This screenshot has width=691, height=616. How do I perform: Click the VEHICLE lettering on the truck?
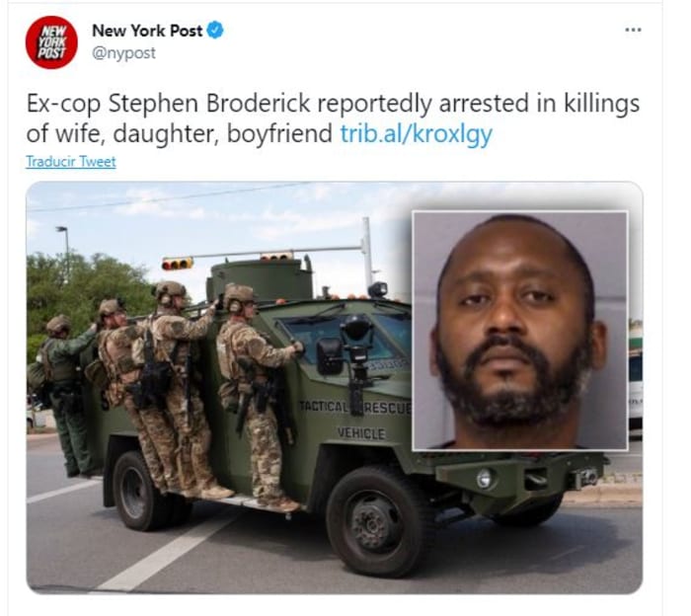361,433
